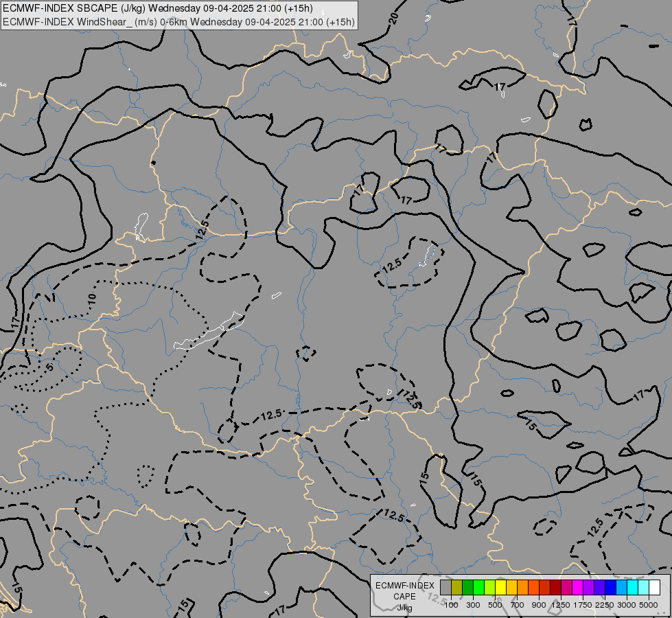The width and height of the screenshot is (672, 618).
Task: Pick the bright green legend swatch
Action: click(x=478, y=587)
